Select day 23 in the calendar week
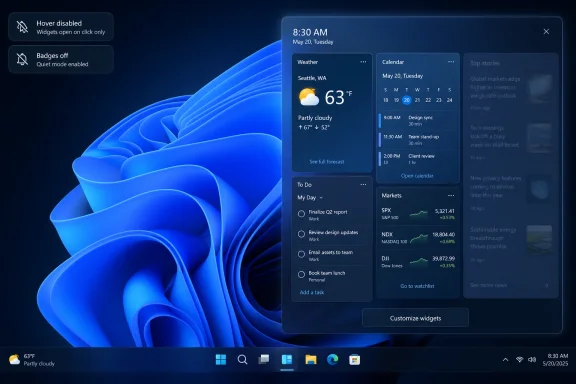 click(439, 100)
